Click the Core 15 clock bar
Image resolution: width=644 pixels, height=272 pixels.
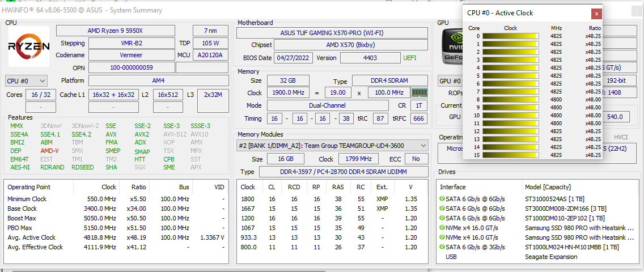pos(511,155)
